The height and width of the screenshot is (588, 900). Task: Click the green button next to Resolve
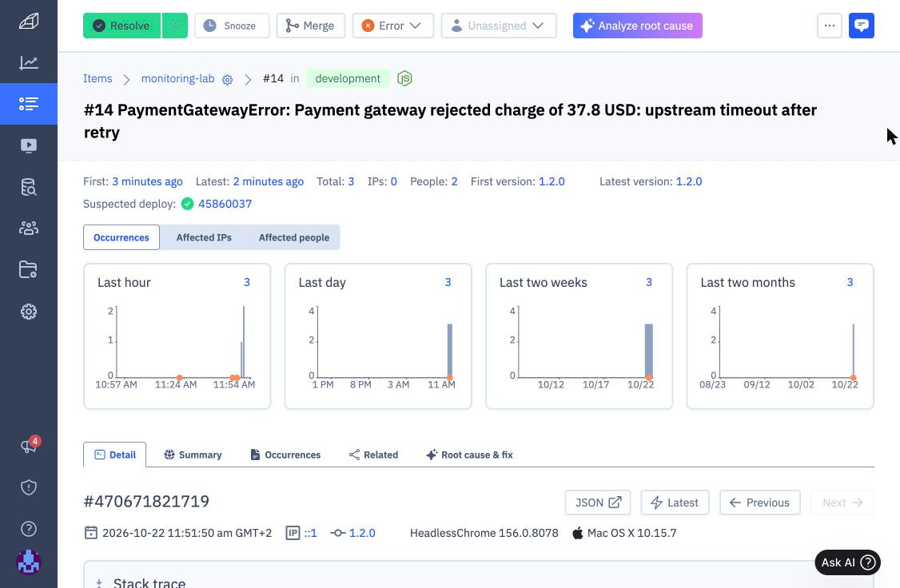174,26
